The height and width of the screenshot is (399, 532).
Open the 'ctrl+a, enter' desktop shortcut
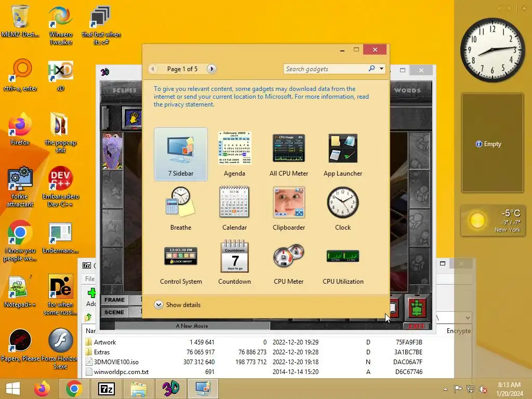pyautogui.click(x=20, y=75)
